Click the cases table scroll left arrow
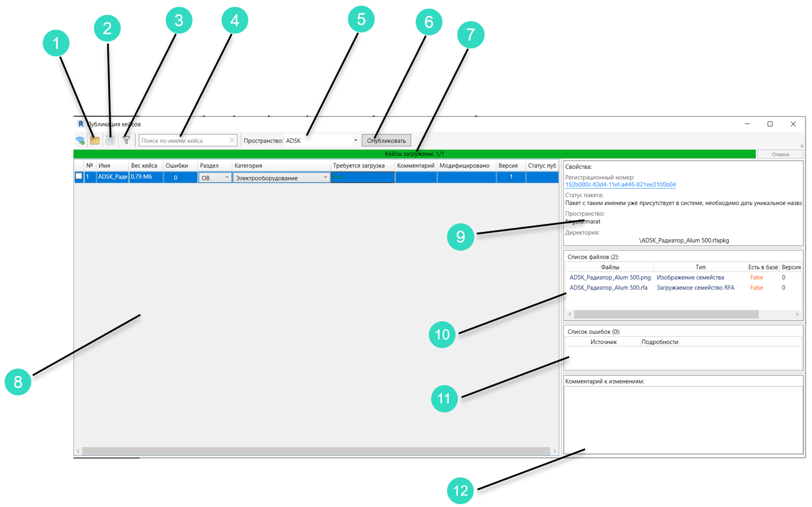812x507 pixels. [78, 451]
